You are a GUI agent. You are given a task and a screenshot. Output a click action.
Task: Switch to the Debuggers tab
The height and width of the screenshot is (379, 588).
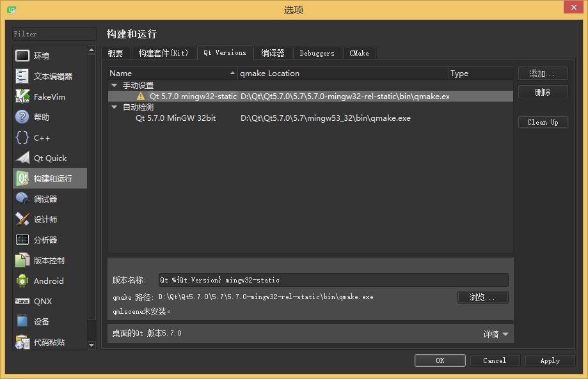click(x=317, y=53)
